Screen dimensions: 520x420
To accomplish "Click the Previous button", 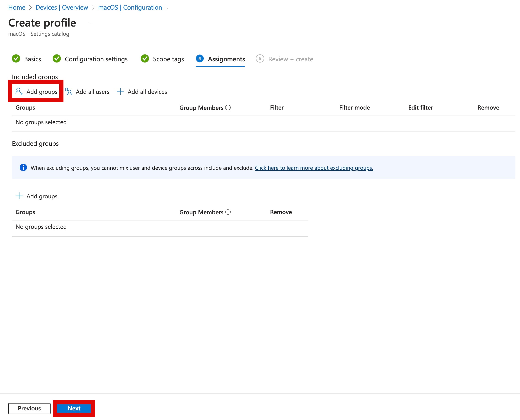I will point(29,408).
